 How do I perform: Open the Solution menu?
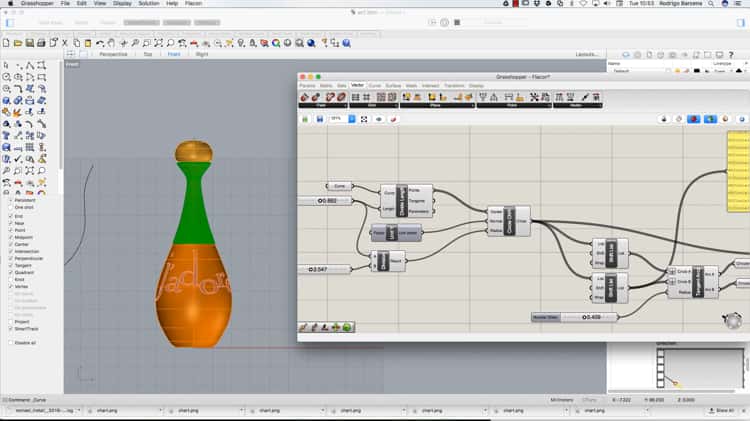pyautogui.click(x=149, y=3)
